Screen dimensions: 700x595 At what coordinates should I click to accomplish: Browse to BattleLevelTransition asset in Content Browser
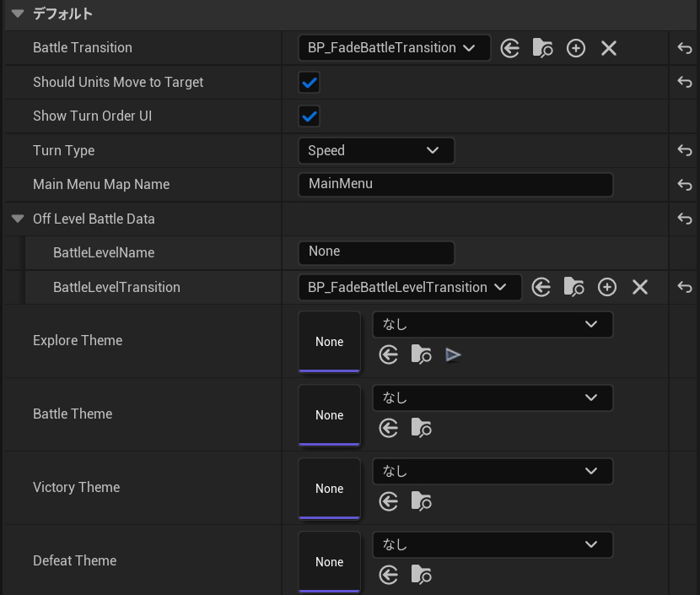click(x=573, y=287)
